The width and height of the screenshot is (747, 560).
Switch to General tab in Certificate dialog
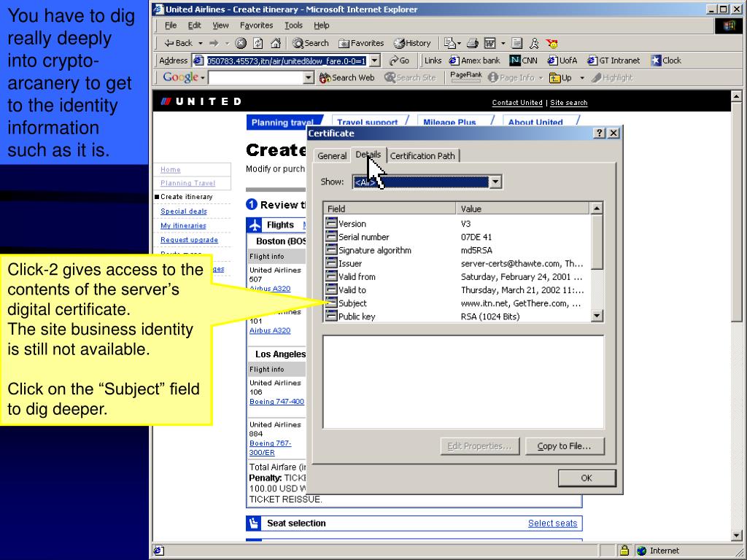(332, 156)
